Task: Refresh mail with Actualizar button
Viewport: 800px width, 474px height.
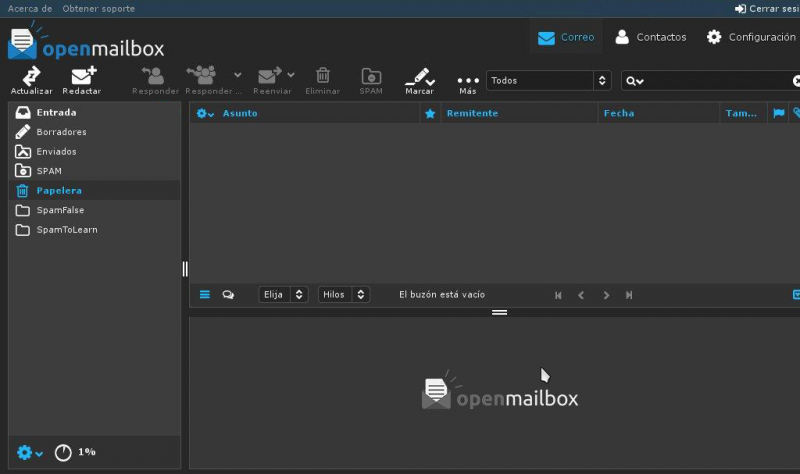Action: 31,80
